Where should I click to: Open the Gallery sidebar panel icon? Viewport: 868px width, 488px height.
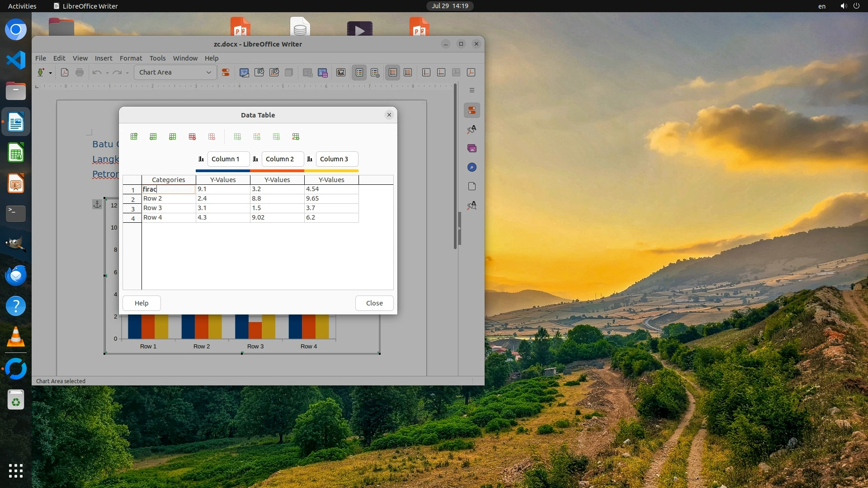pos(472,149)
